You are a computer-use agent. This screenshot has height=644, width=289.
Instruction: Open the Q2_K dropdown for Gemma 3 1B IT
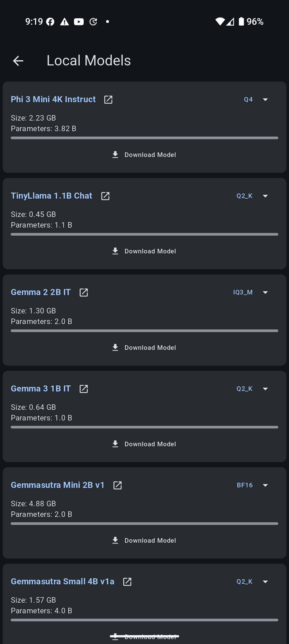(253, 389)
